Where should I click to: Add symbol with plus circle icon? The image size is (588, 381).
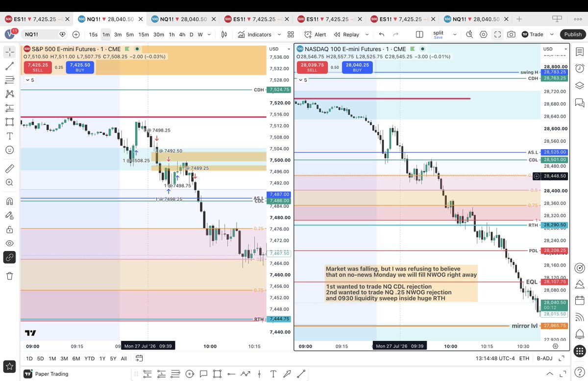pos(76,34)
